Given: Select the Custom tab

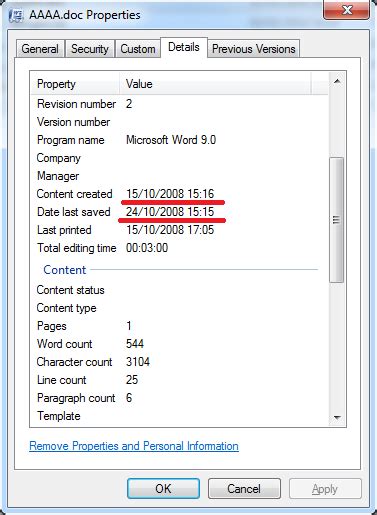Looking at the screenshot, I should 138,49.
